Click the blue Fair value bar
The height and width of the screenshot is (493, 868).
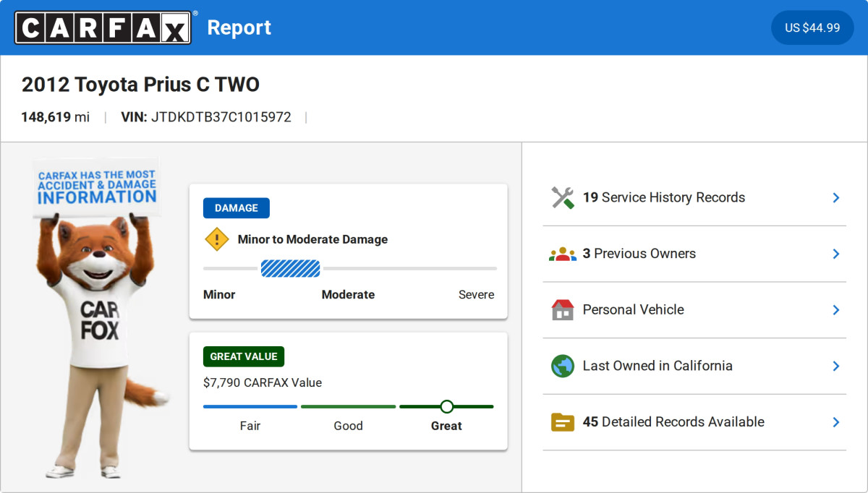[x=250, y=406]
